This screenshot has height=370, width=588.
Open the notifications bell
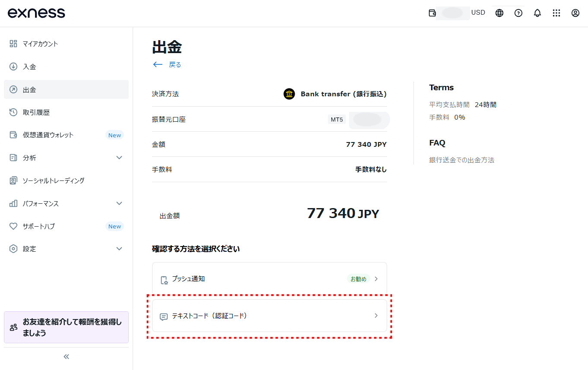tap(537, 13)
